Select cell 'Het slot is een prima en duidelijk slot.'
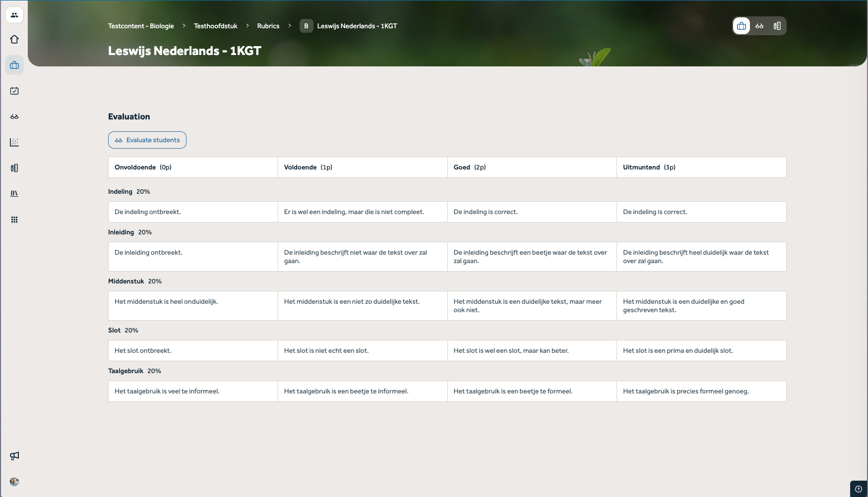The height and width of the screenshot is (497, 868). click(701, 351)
